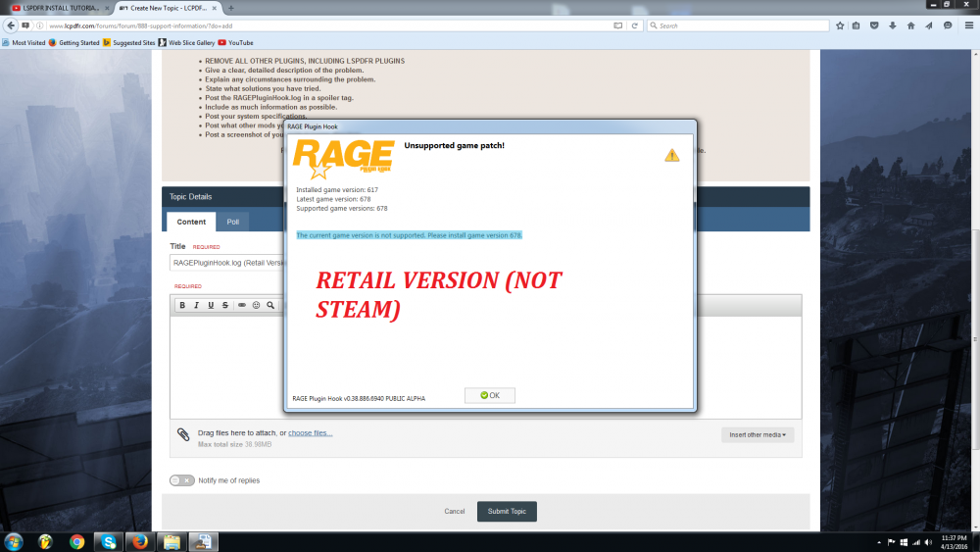
Task: Bookmark this page with the star icon
Action: (x=840, y=25)
